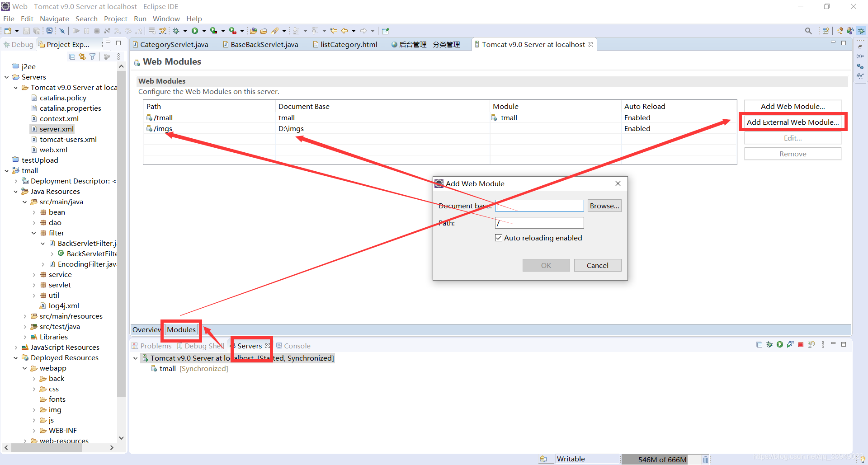The image size is (868, 465).
Task: Switch to the listCategory.html editor tab
Action: pyautogui.click(x=345, y=44)
